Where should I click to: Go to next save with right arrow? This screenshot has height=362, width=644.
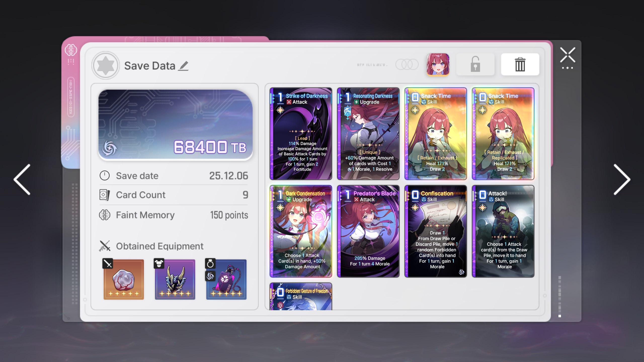622,179
